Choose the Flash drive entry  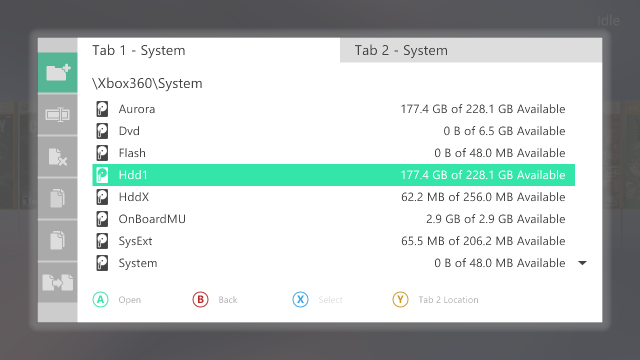[x=333, y=153]
